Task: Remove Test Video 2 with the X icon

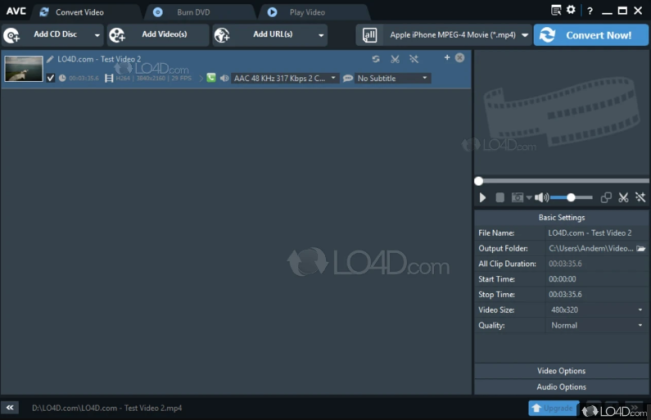Action: pos(460,58)
